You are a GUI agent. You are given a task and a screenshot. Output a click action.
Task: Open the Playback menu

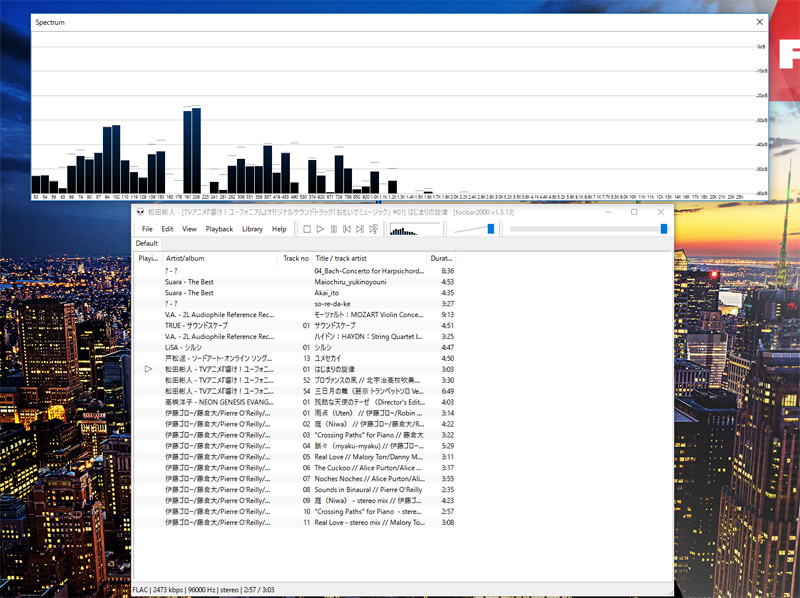click(219, 229)
